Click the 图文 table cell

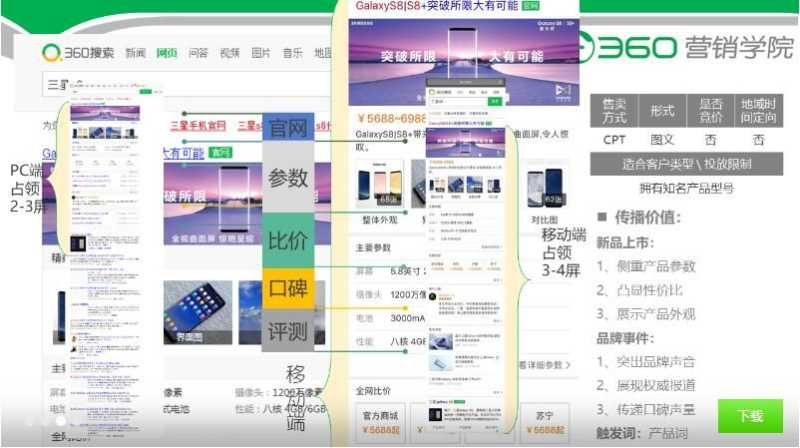662,140
